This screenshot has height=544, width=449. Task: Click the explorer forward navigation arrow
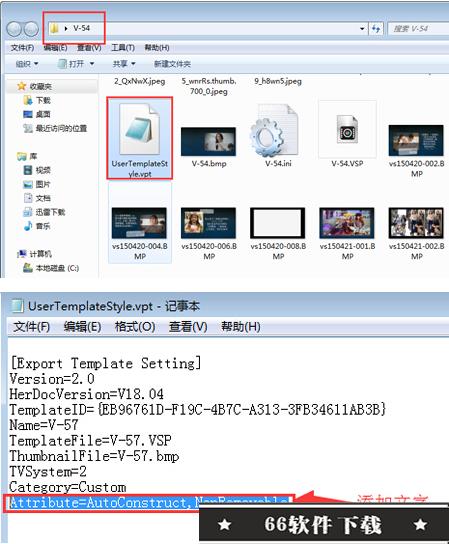click(x=31, y=29)
